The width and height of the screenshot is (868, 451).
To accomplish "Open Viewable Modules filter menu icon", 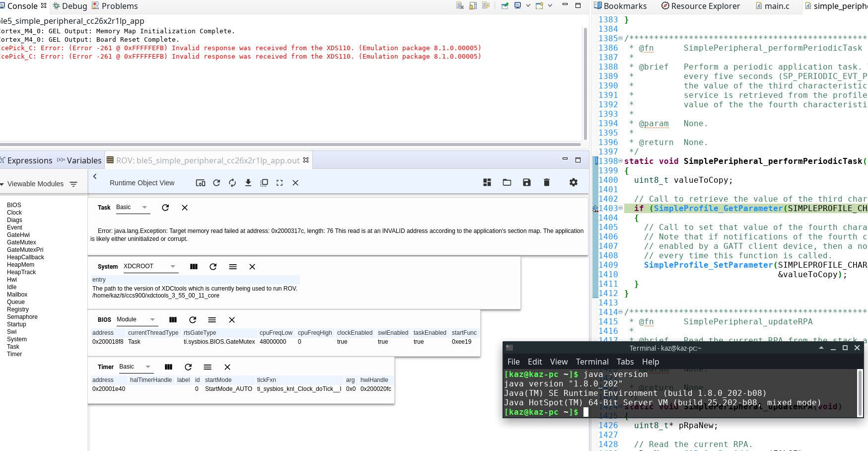I will pos(73,184).
